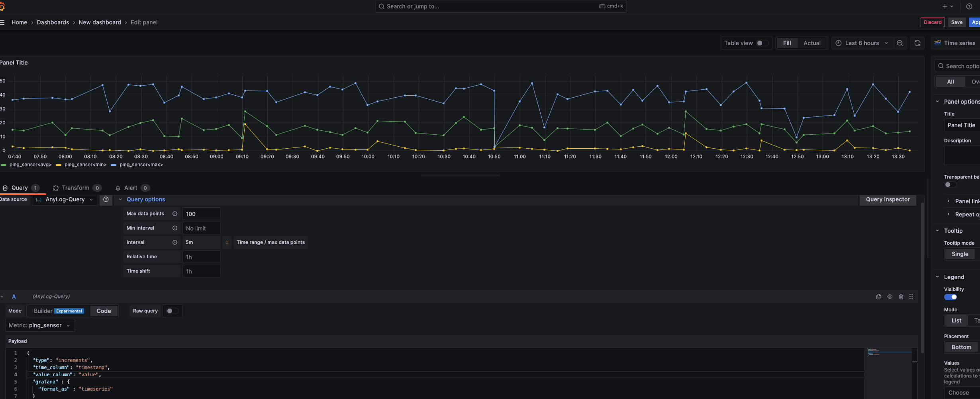Viewport: 980px width, 399px height.
Task: Expand Panel links section
Action: tap(949, 201)
